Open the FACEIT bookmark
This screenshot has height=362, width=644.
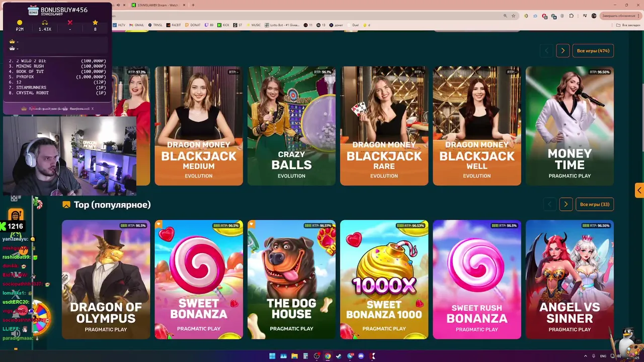pyautogui.click(x=173, y=25)
